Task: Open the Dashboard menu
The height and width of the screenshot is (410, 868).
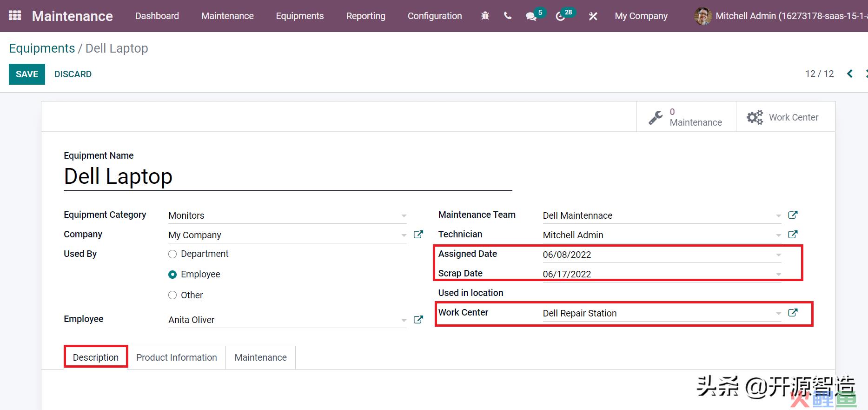Action: pos(157,16)
